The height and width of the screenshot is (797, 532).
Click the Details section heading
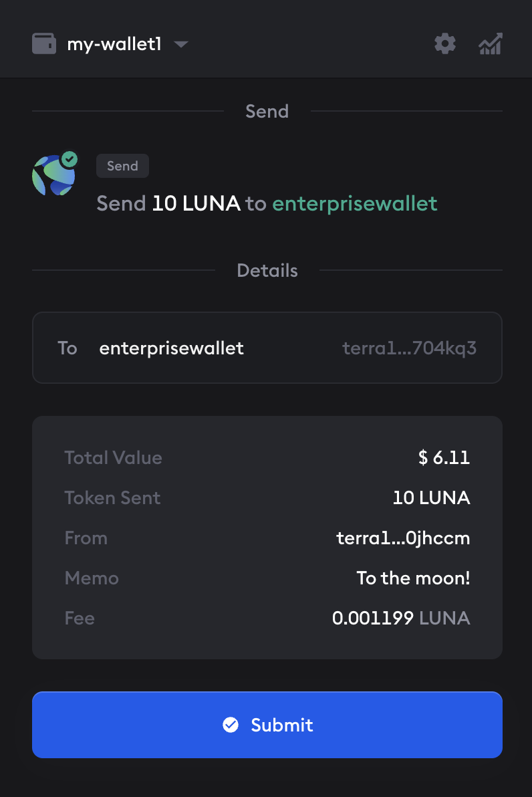tap(267, 271)
